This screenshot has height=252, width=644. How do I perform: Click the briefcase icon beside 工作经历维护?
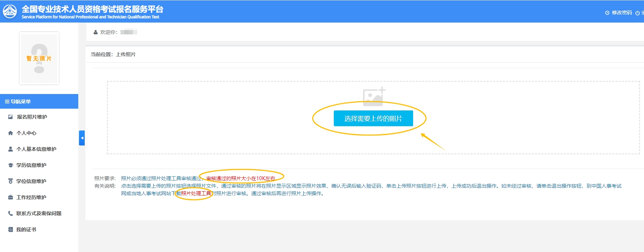pos(10,197)
